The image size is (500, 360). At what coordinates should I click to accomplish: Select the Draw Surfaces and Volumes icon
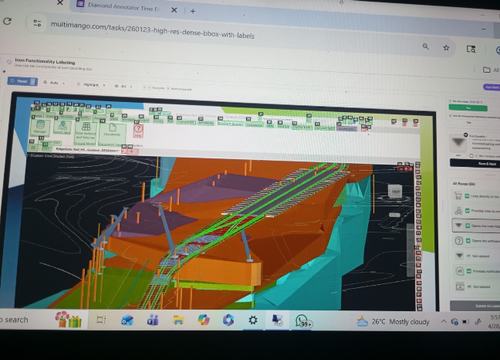[x=86, y=132]
